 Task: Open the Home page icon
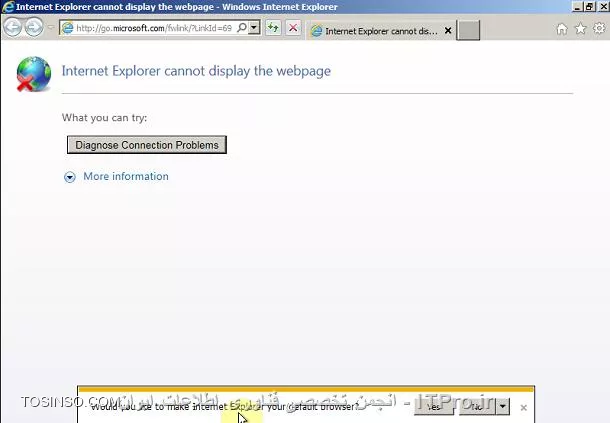point(561,29)
